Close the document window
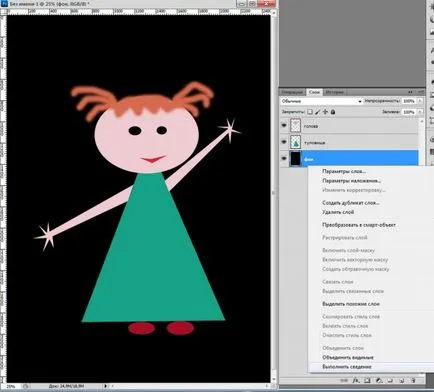The image size is (434, 392). pyautogui.click(x=266, y=4)
